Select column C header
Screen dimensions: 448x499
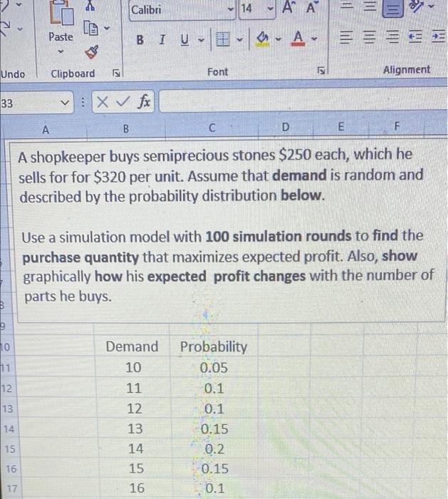click(x=212, y=128)
